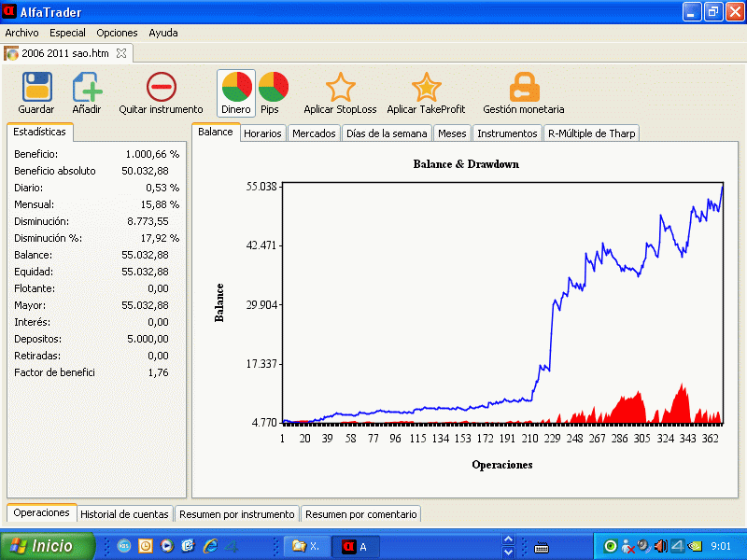Viewport: 747px width, 560px height.
Task: Select the Balance chart tab
Action: (216, 132)
